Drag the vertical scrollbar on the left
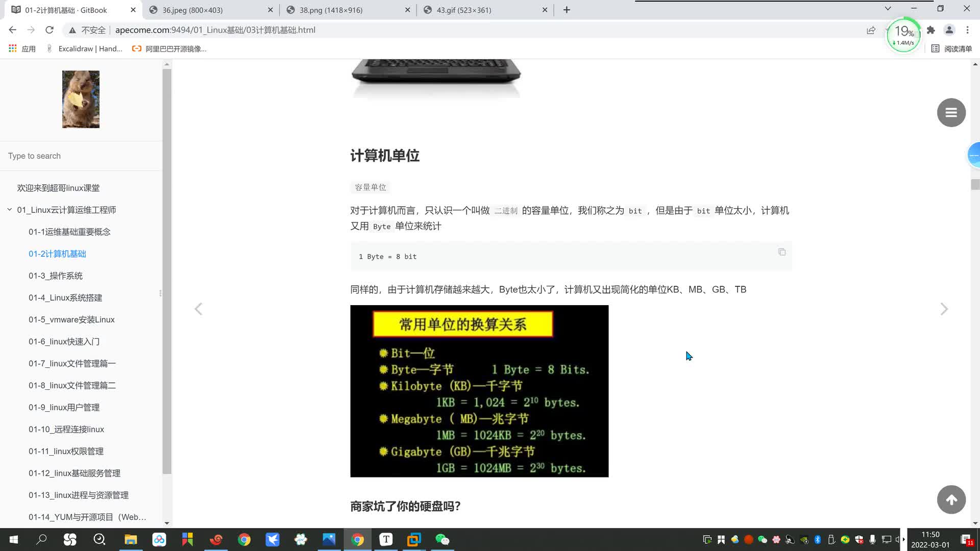 167,291
